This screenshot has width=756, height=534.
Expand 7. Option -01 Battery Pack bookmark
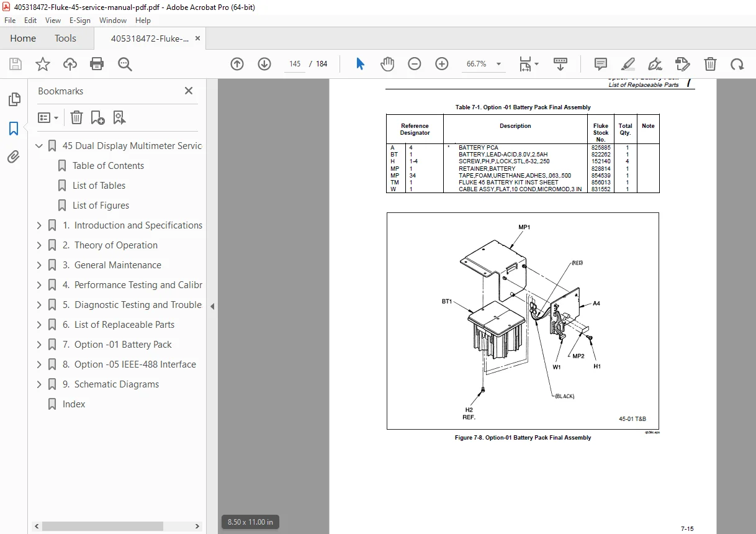tap(39, 345)
